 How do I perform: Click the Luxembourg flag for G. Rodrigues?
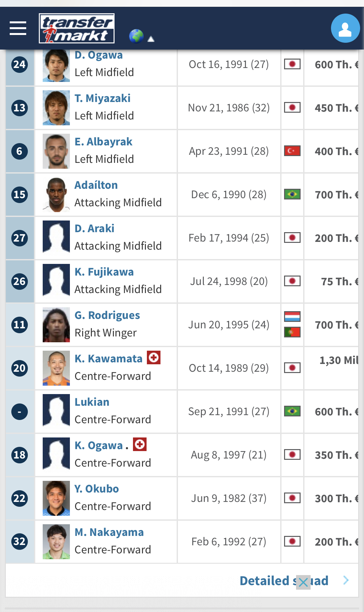(x=292, y=316)
